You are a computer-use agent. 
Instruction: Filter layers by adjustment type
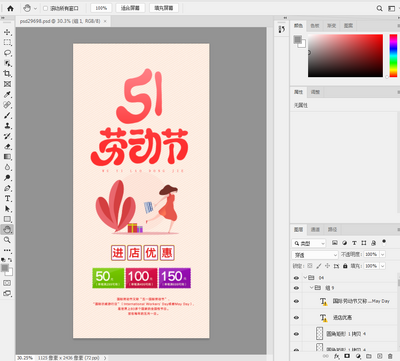(344, 243)
